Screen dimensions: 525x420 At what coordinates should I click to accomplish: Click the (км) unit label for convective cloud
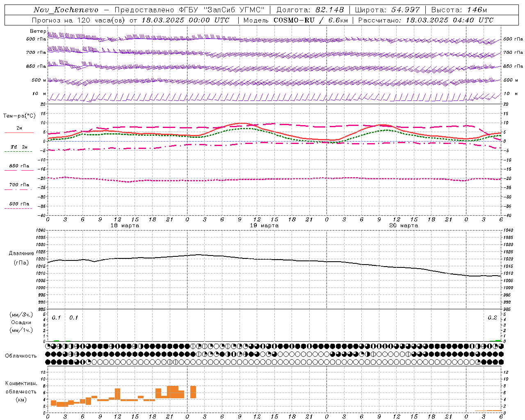coord(21,399)
